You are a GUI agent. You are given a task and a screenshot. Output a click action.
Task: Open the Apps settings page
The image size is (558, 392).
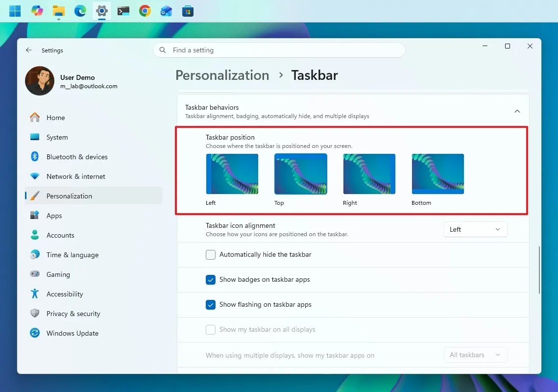94,216
